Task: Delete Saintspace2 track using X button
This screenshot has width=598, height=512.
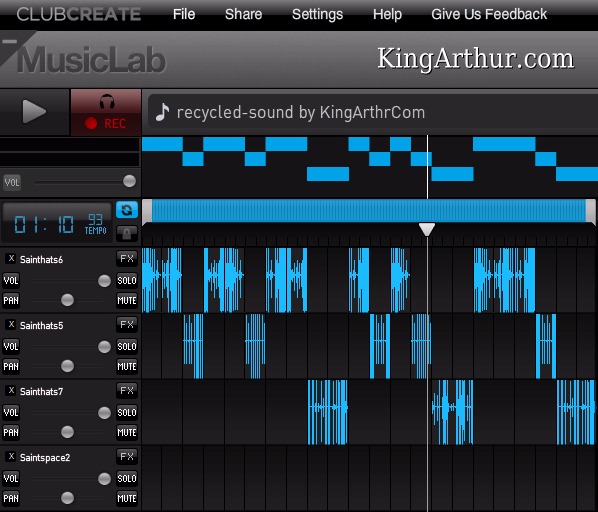Action: tap(11, 456)
